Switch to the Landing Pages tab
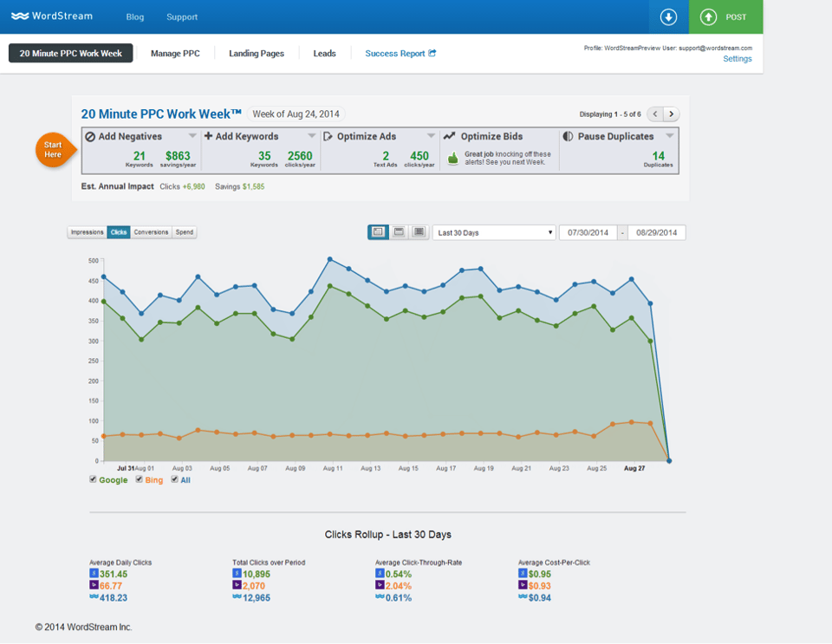The width and height of the screenshot is (832, 644). click(257, 53)
